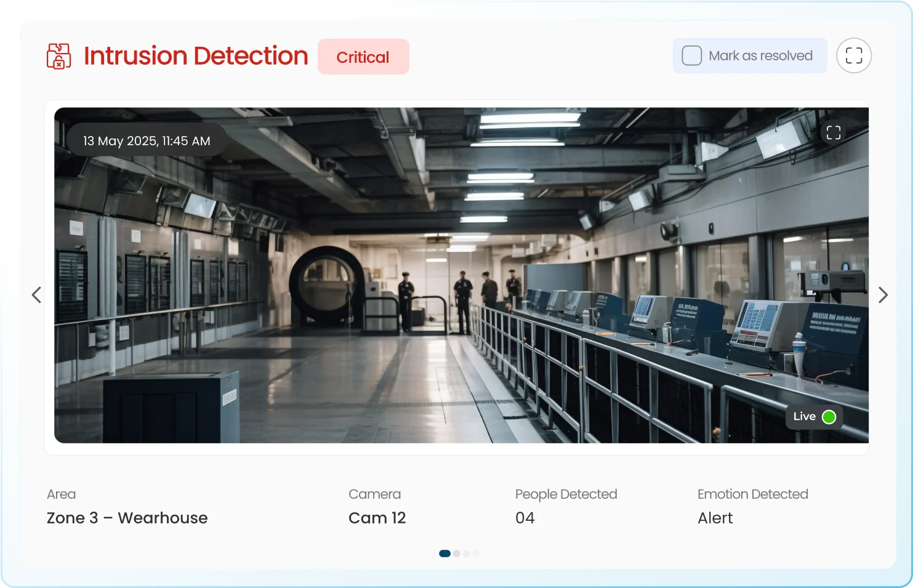Select the People Detected count 04
Screen dimensions: 913x588
click(x=525, y=518)
